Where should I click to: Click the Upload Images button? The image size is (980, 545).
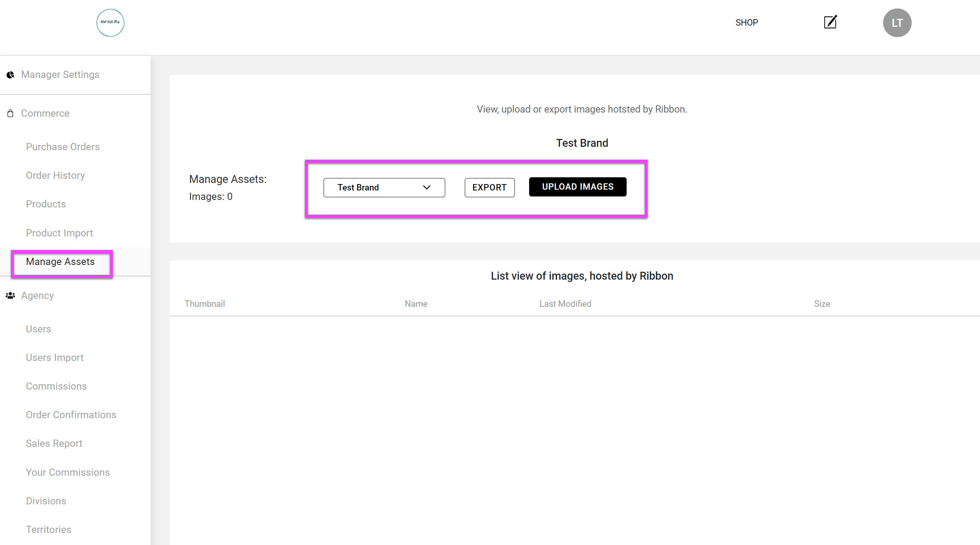click(577, 186)
